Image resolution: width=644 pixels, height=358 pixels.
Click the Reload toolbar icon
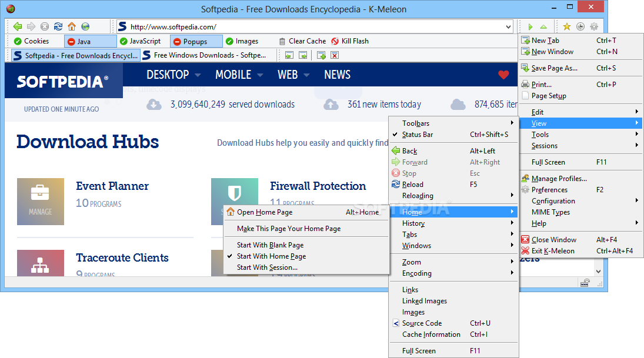click(x=58, y=26)
